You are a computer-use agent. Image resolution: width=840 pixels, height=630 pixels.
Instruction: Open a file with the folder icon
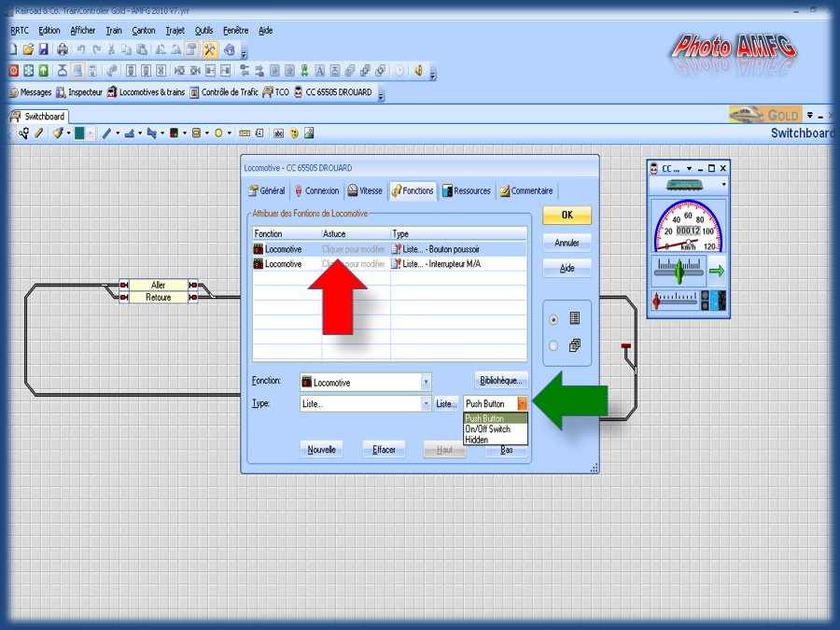coord(28,49)
